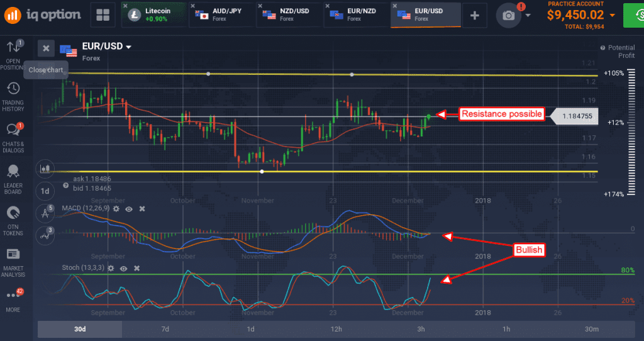The image size is (644, 341).
Task: Open the drawing tools compass icon
Action: (45, 213)
